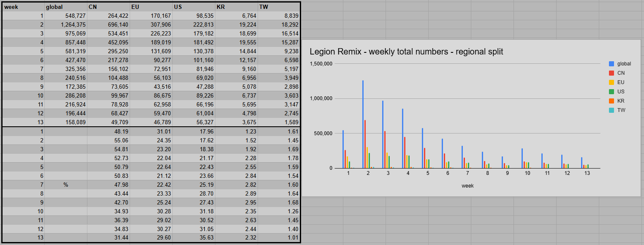The image size is (644, 245).
Task: Click the '%' label cell
Action: point(65,185)
